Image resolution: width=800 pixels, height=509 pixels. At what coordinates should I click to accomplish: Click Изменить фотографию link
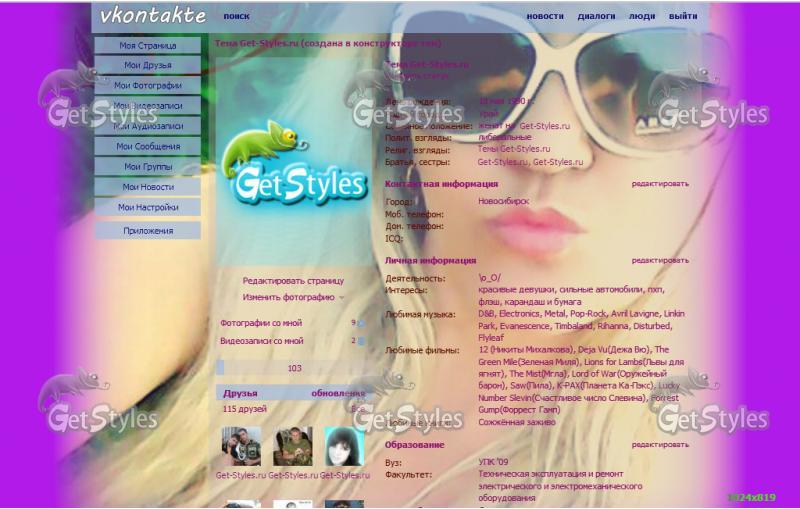click(289, 297)
